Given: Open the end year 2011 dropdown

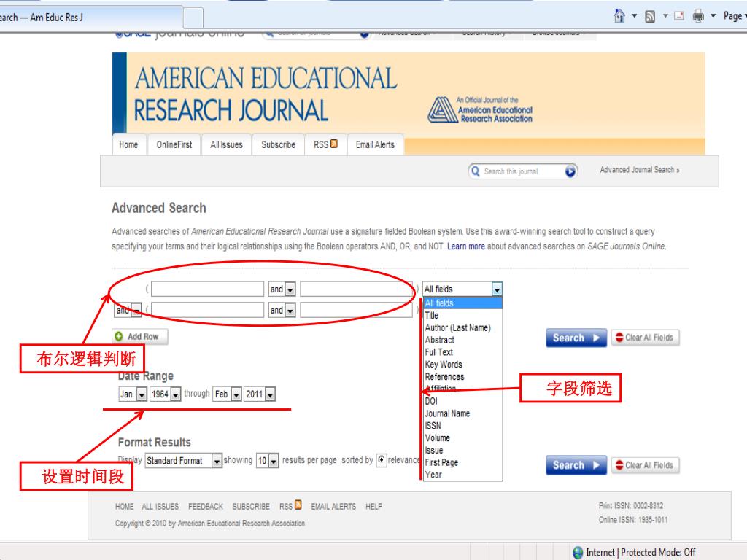Looking at the screenshot, I should click(x=260, y=394).
